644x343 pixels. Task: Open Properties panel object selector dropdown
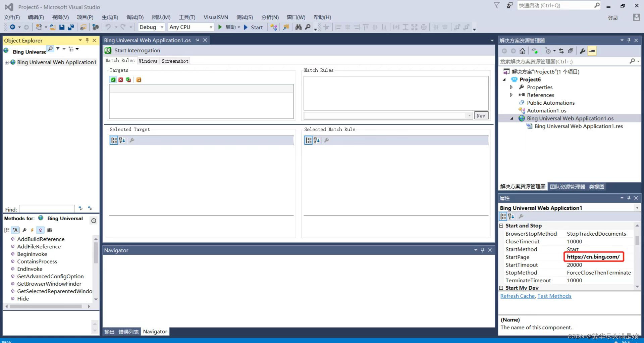(637, 208)
